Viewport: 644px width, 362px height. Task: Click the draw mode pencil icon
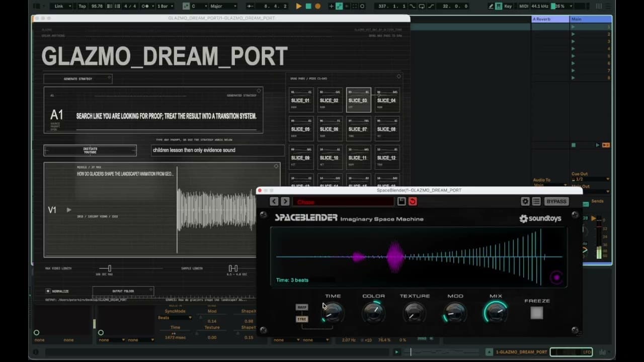click(491, 6)
